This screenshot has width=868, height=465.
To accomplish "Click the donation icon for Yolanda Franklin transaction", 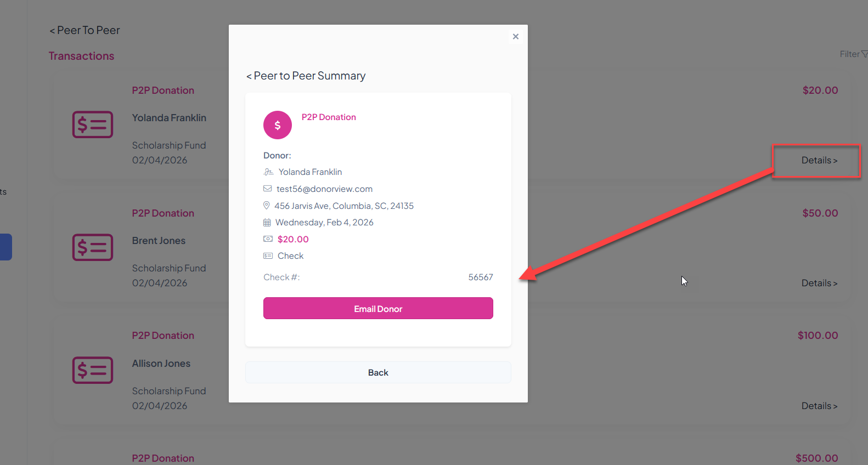I will (x=93, y=124).
